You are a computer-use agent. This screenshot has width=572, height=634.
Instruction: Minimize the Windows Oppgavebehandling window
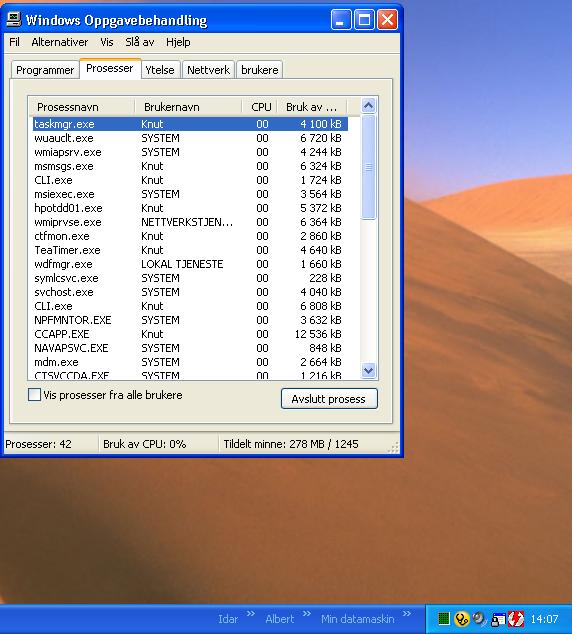pyautogui.click(x=341, y=19)
